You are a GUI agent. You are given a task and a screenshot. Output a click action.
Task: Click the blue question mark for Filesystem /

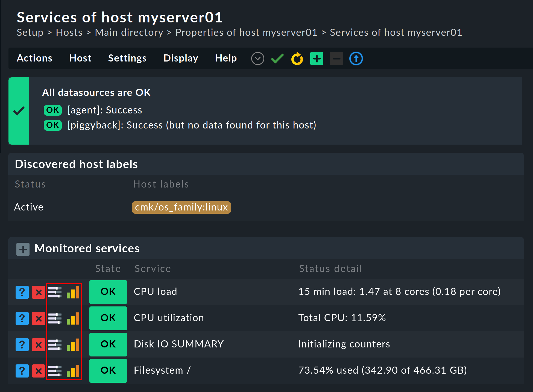tap(22, 371)
